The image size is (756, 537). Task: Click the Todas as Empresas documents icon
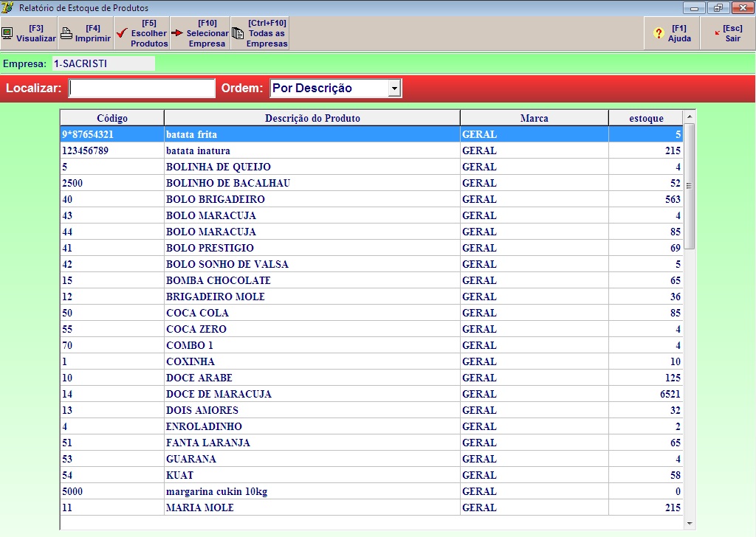[x=238, y=33]
